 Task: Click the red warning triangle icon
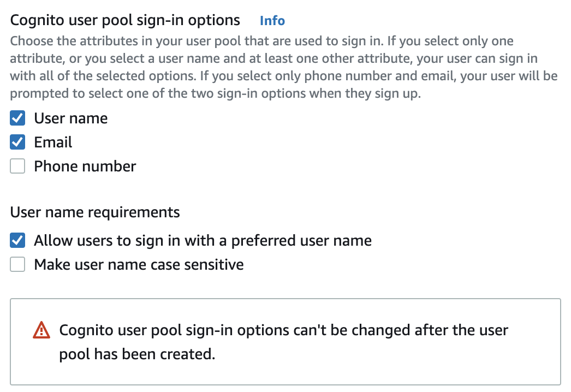pos(41,330)
